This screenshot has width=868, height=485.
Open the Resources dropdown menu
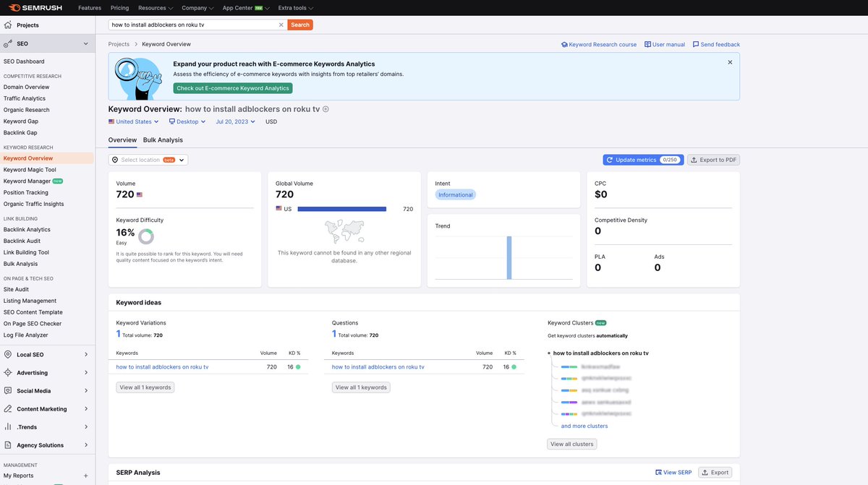(x=155, y=8)
